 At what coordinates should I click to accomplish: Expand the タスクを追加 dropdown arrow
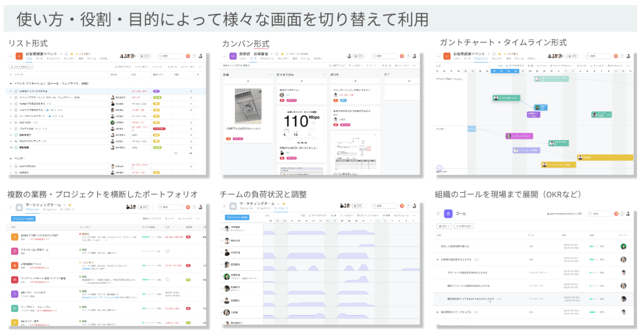pyautogui.click(x=29, y=67)
